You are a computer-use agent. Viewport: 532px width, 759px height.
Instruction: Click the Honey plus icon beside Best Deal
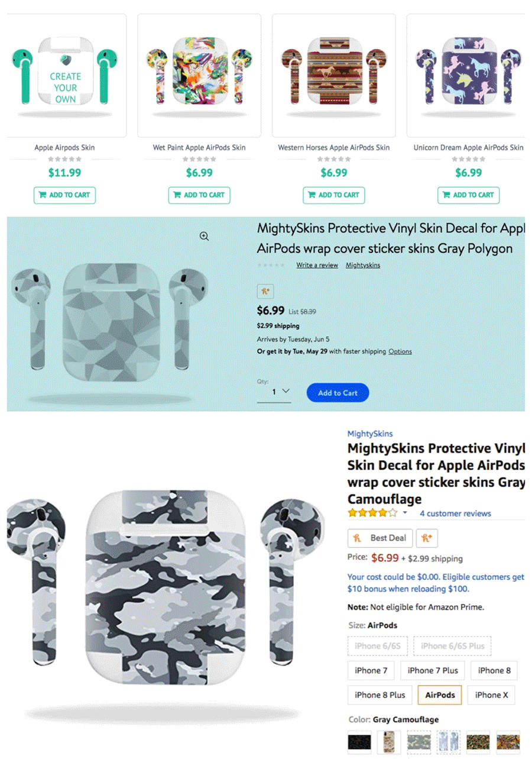[427, 538]
